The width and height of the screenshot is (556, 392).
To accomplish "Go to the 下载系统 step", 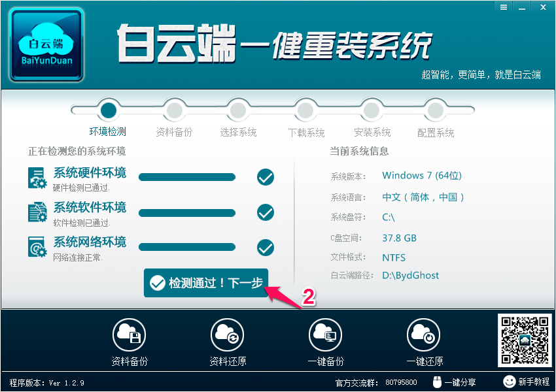I will coord(306,133).
